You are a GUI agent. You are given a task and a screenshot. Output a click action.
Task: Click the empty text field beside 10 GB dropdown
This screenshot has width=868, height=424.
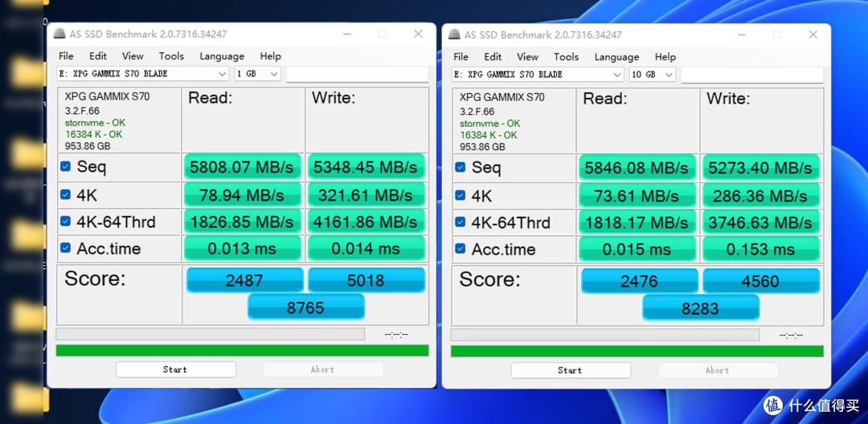click(x=751, y=74)
